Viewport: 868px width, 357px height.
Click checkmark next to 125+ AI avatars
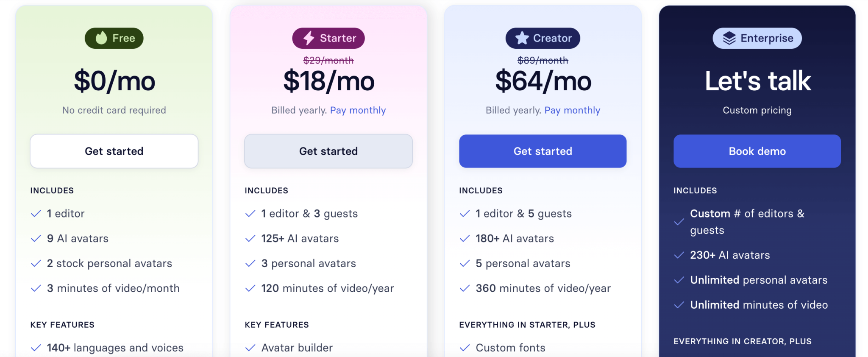pyautogui.click(x=250, y=239)
